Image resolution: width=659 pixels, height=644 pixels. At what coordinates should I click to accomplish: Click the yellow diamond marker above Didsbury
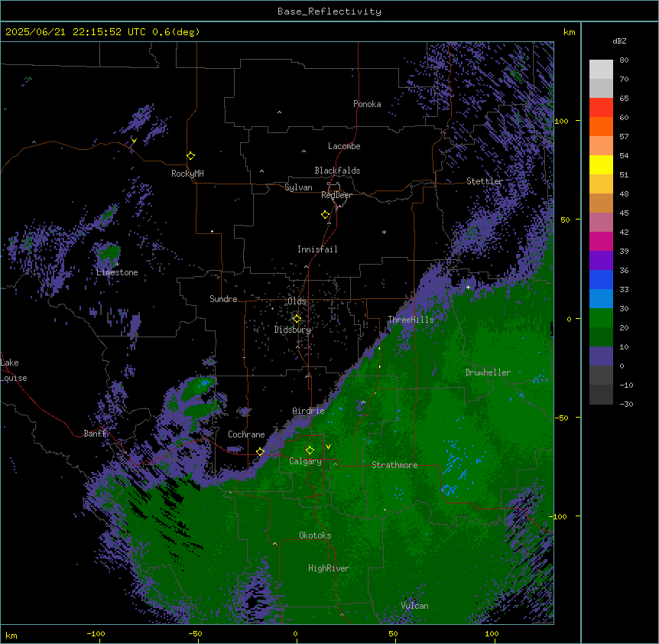click(x=297, y=319)
